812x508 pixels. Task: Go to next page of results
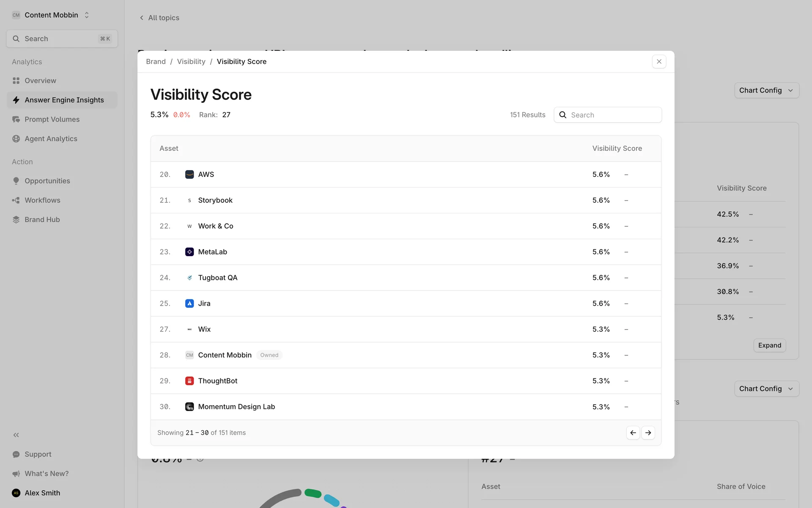648,433
